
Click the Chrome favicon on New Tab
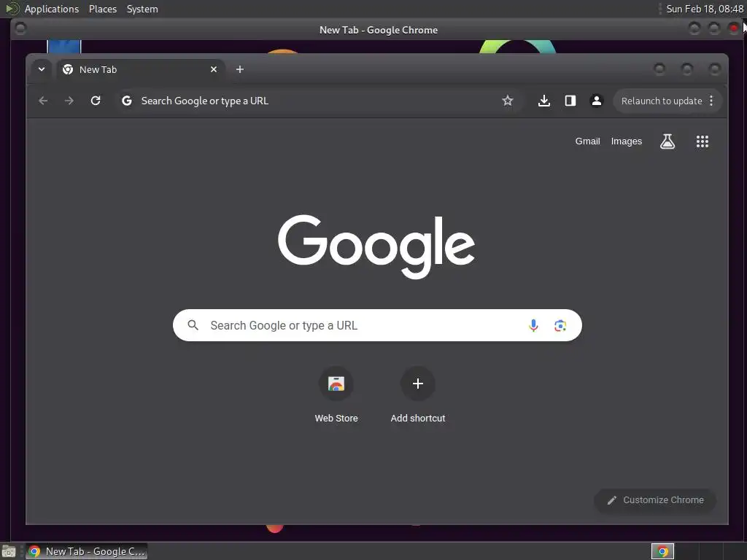(x=68, y=69)
